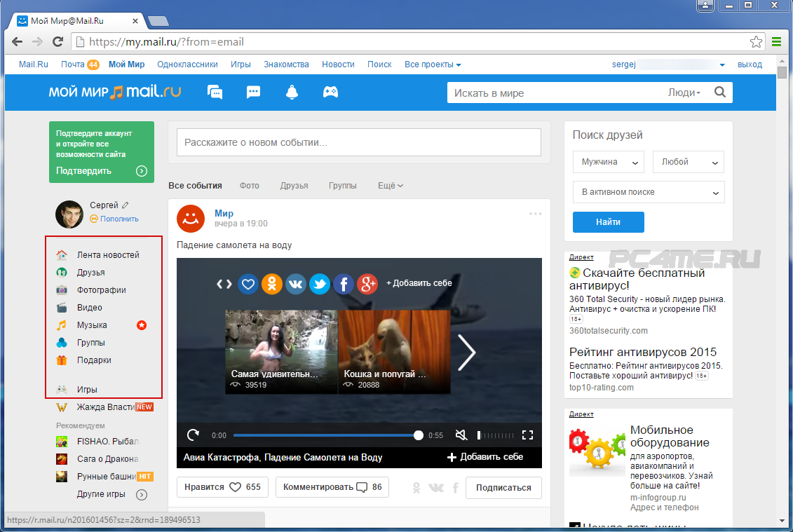This screenshot has height=532, width=793.
Task: Open games gamepad icon in header
Action: (x=330, y=92)
